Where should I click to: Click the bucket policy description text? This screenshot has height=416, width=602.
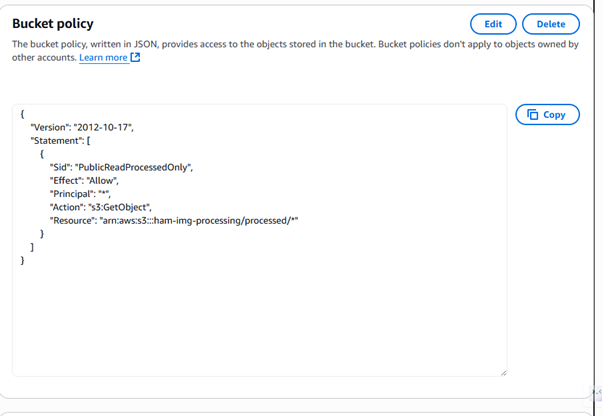295,51
